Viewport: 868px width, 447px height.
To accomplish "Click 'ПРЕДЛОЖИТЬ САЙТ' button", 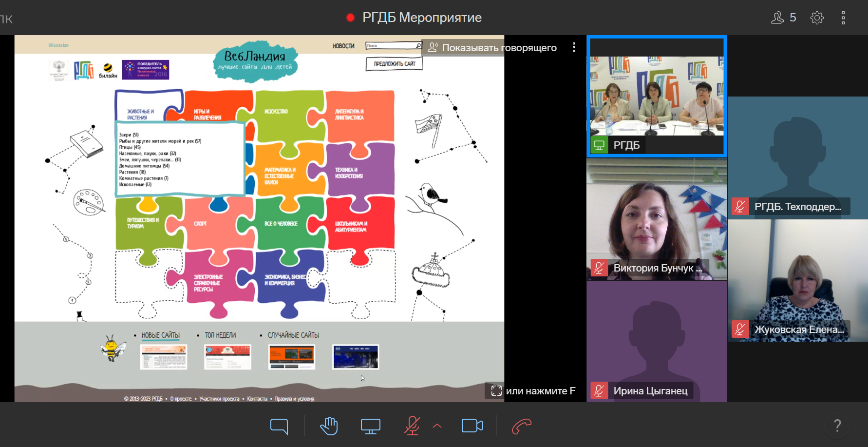I will click(395, 64).
